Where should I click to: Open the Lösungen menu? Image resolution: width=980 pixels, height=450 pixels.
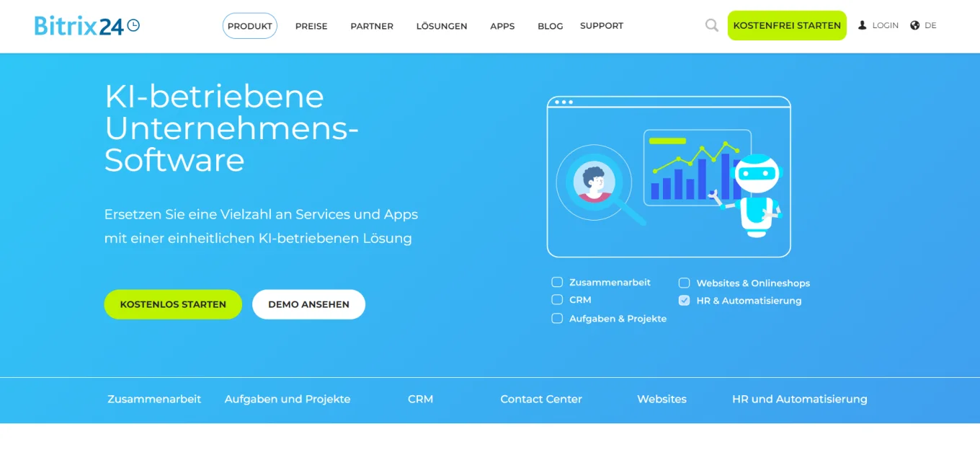click(442, 26)
